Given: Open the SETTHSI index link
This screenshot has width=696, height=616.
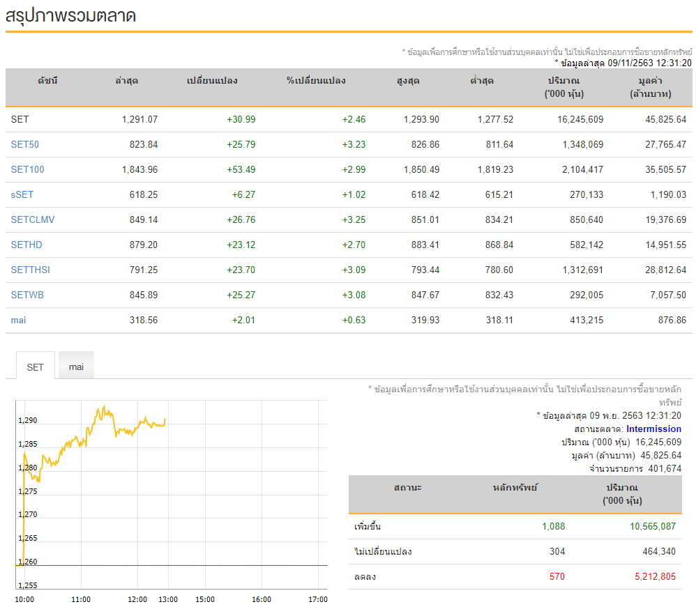Looking at the screenshot, I should pos(30,270).
